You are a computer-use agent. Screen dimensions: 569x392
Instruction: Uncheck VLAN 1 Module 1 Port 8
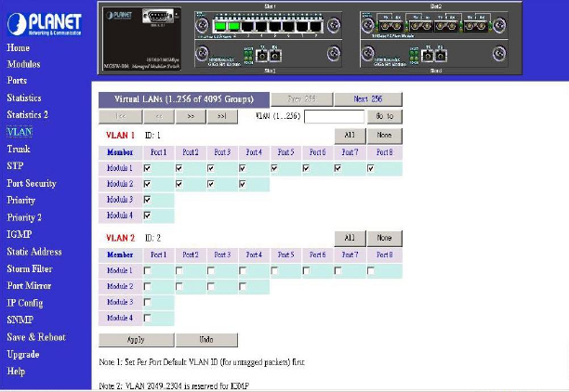coord(371,168)
